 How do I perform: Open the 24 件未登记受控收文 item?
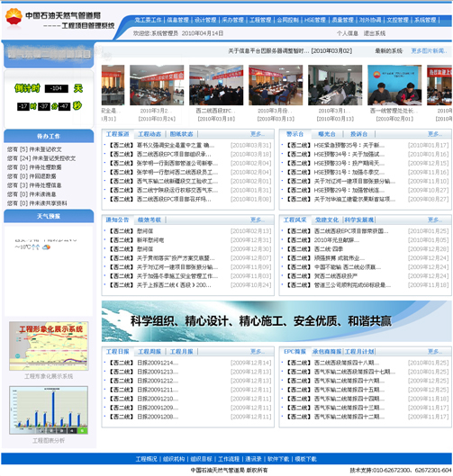[41, 158]
